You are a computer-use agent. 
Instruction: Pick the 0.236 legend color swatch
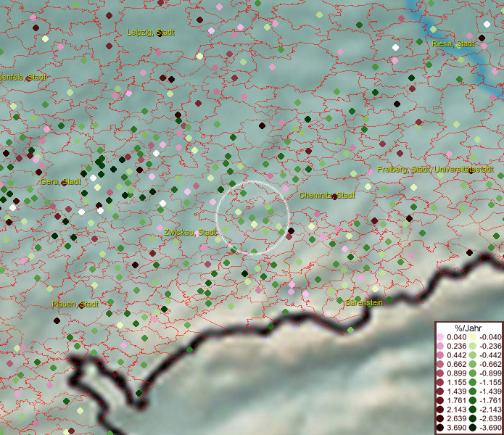[x=440, y=346]
